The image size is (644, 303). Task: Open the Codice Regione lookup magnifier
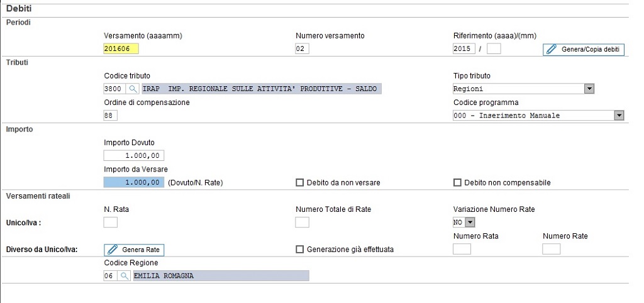pyautogui.click(x=124, y=276)
